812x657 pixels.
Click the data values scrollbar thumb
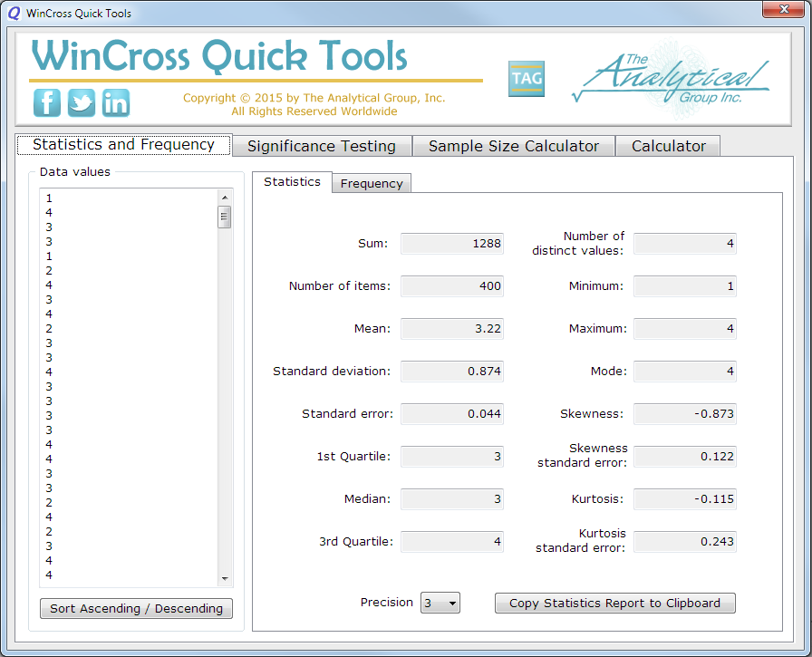point(224,217)
